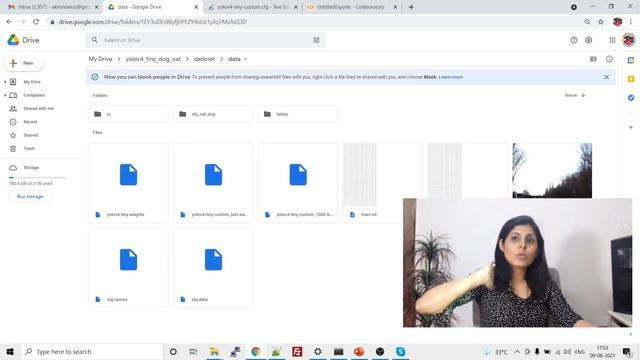Click Type here to search box
The image size is (640, 360).
coord(92,351)
